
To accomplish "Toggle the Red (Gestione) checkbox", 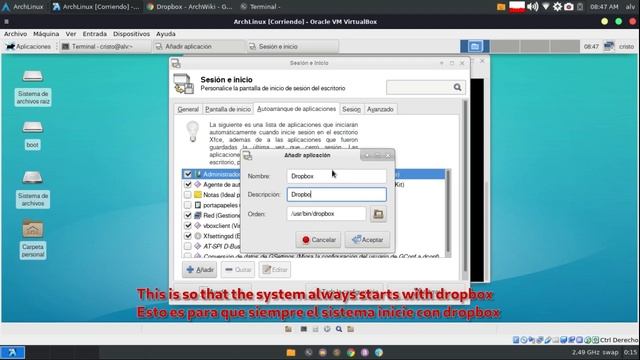I will tap(188, 215).
